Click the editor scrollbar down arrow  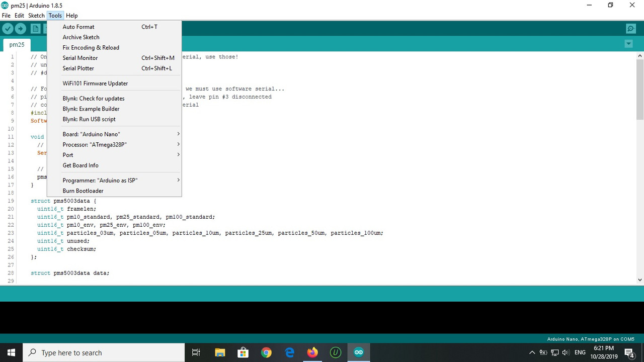[640, 280]
